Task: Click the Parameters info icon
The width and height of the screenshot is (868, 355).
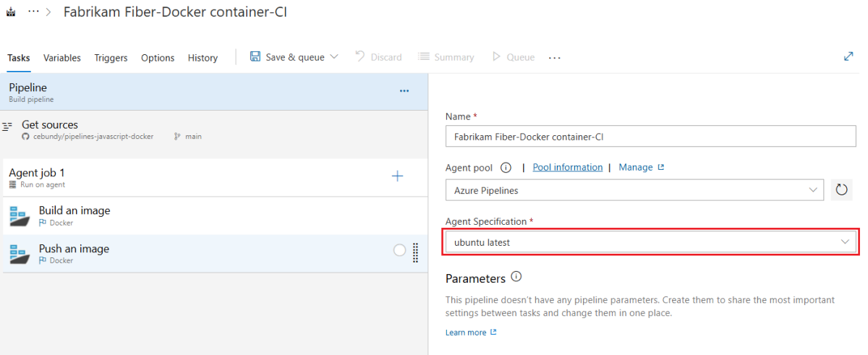Action: coord(516,277)
